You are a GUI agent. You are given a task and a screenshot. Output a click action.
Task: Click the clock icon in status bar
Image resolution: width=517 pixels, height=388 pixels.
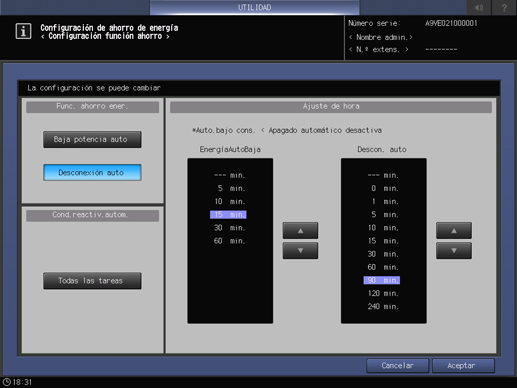7,382
